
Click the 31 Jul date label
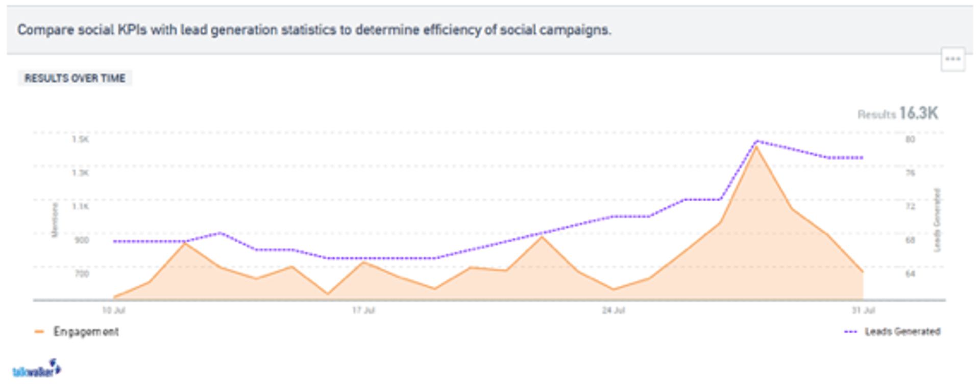pos(863,310)
